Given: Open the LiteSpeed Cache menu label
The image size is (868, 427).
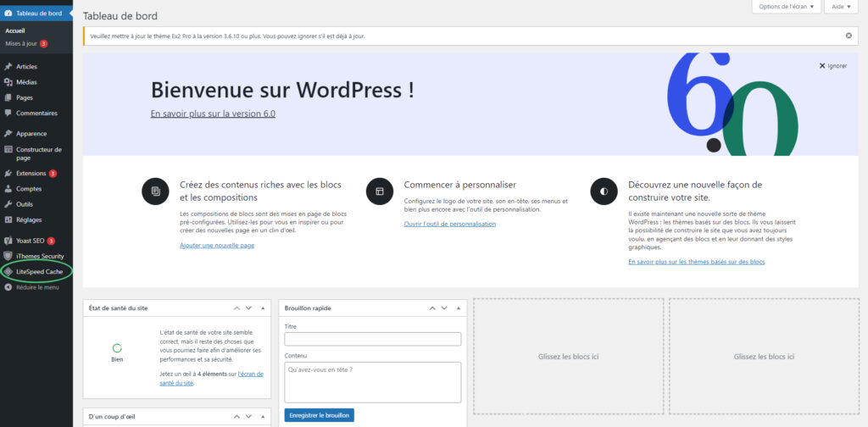Looking at the screenshot, I should [x=39, y=272].
